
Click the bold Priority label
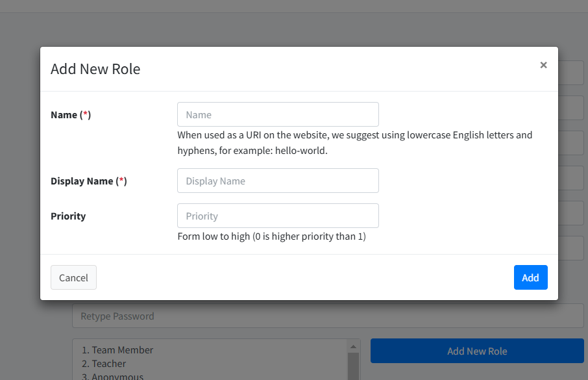(68, 216)
